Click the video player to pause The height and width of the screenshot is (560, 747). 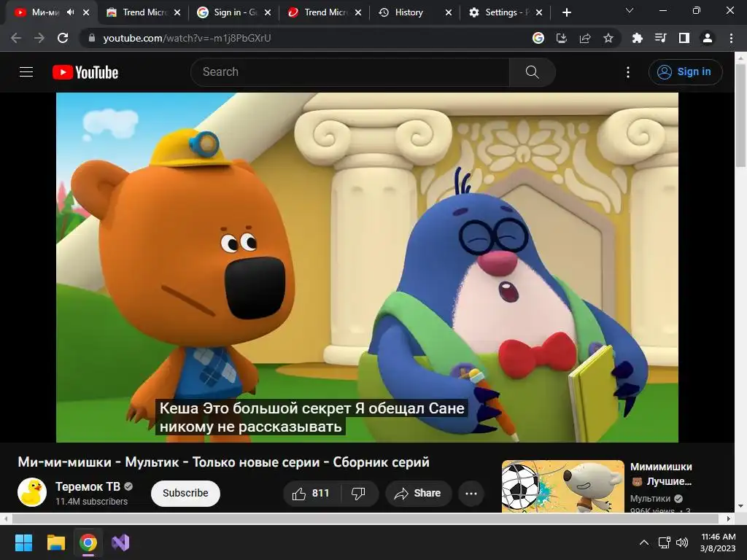click(x=367, y=267)
